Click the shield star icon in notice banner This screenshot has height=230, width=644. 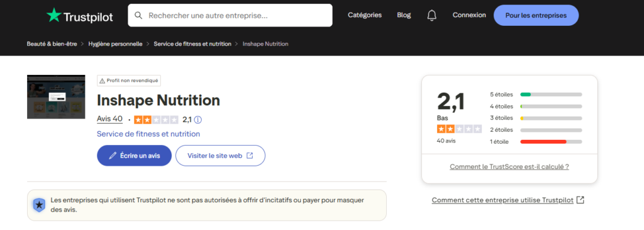[x=39, y=205]
